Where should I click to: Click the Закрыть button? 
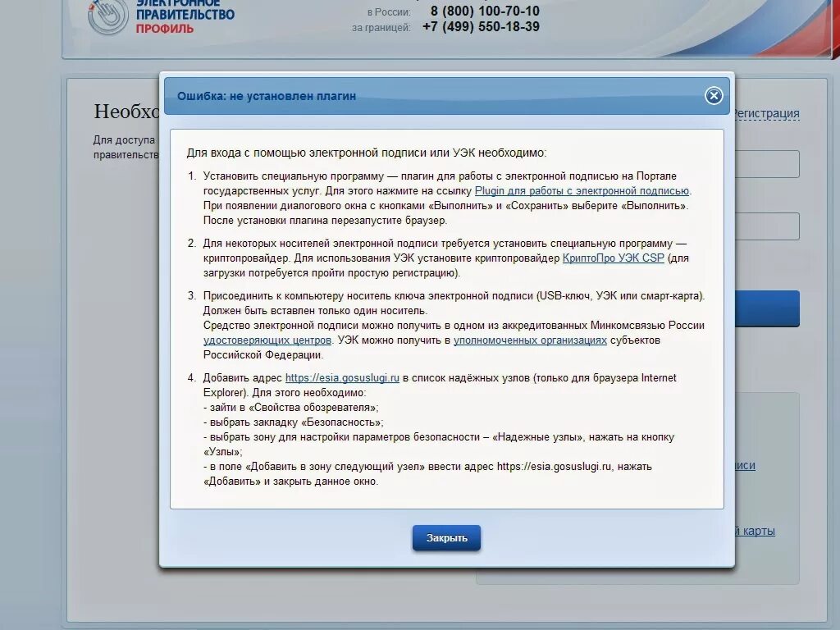[446, 538]
